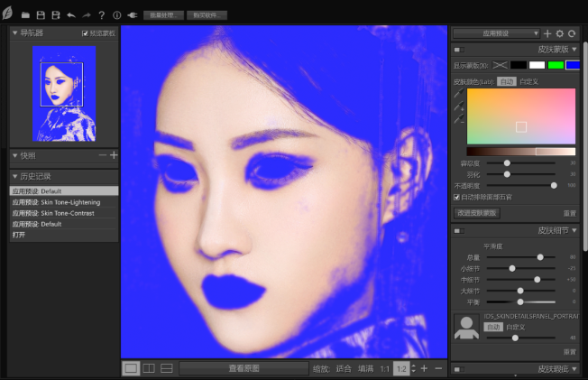Screen dimensions: 588x380
Task: Toggle the 预览蒙板 checkbox in navigator
Action: 86,33
